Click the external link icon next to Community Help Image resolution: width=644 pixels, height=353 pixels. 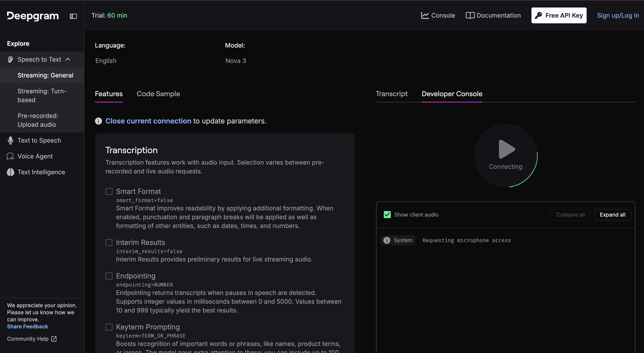pyautogui.click(x=54, y=339)
